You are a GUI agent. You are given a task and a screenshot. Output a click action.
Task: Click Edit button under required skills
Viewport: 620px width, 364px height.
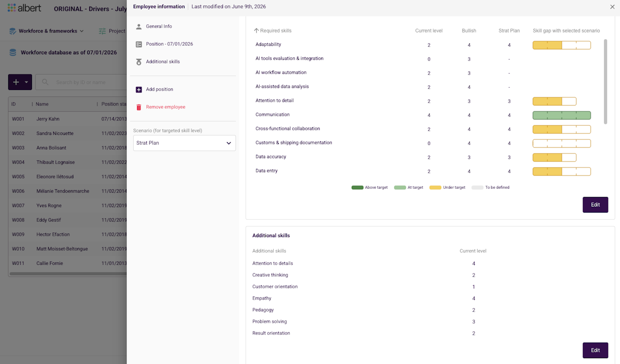(x=595, y=205)
